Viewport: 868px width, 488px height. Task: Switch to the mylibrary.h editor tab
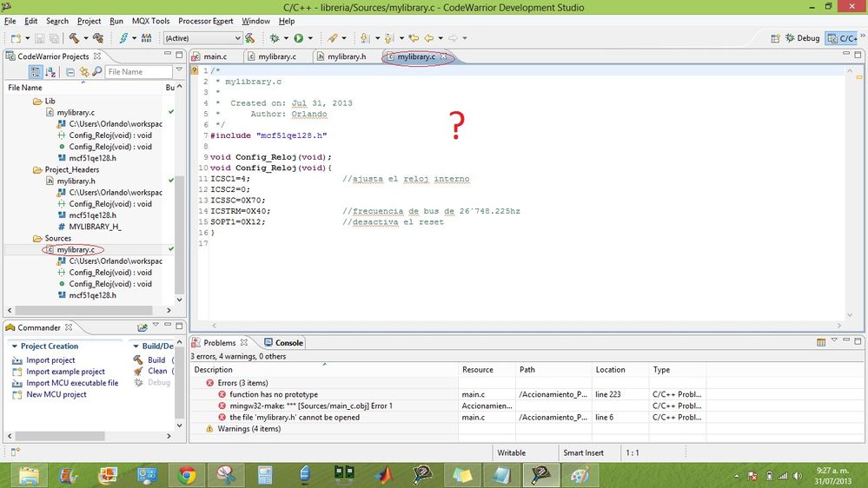347,56
